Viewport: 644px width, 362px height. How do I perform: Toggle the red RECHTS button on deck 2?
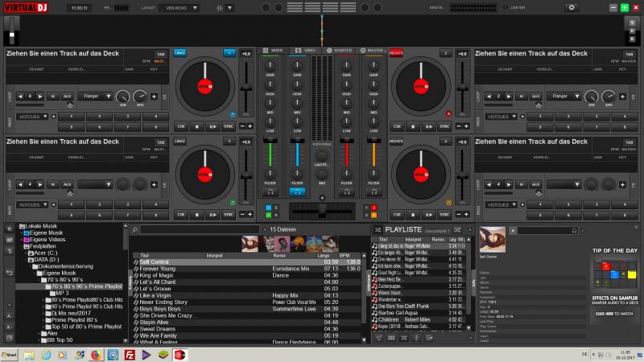coord(396,53)
